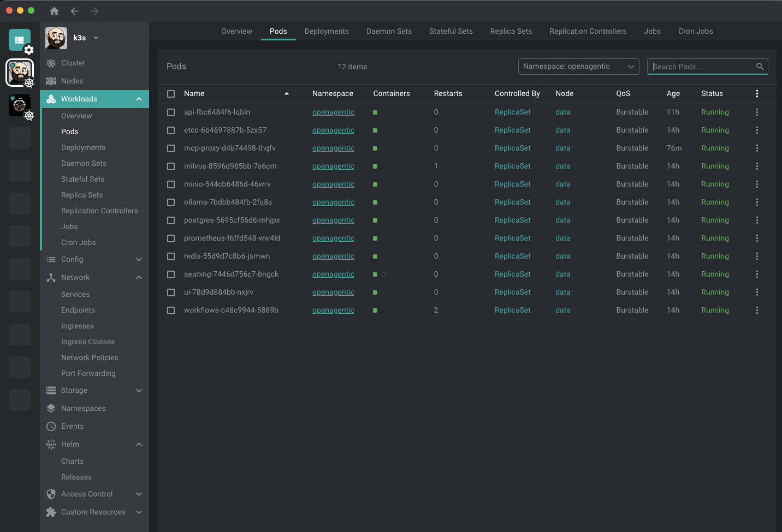
Task: Navigate back with the left arrow
Action: pos(75,11)
